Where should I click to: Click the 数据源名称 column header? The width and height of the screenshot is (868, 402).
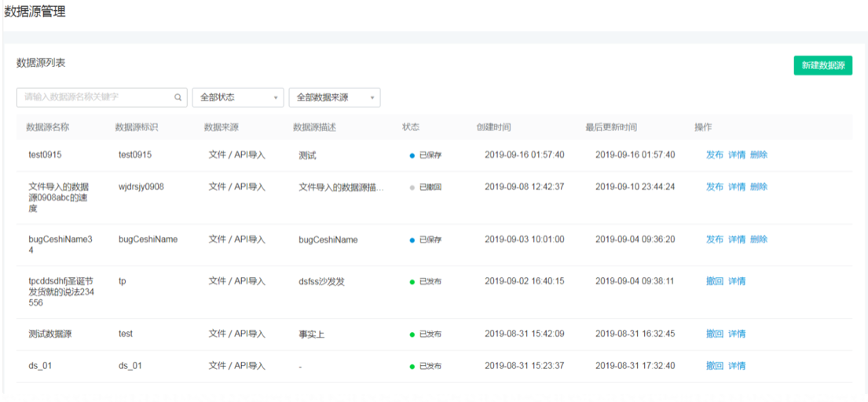tap(48, 127)
